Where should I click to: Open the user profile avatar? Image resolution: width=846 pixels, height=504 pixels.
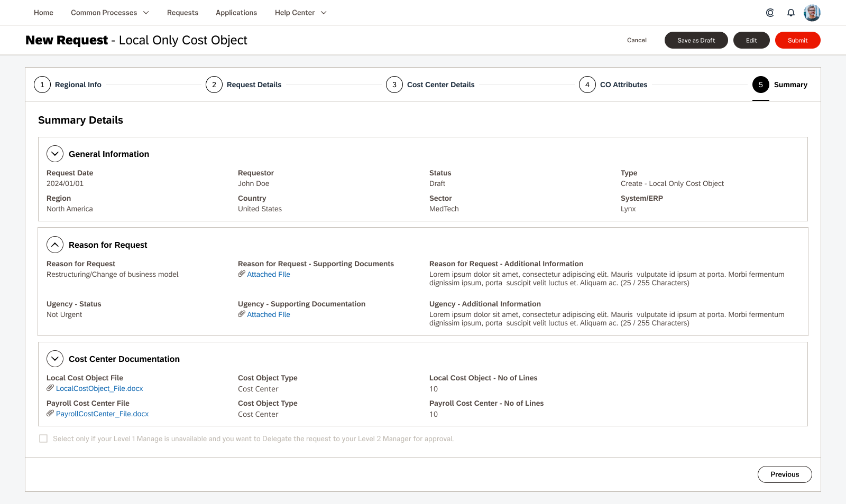[812, 13]
